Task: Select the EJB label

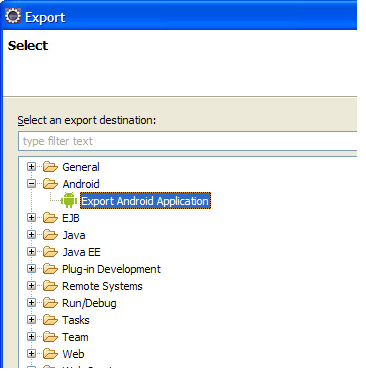Action: coord(71,218)
